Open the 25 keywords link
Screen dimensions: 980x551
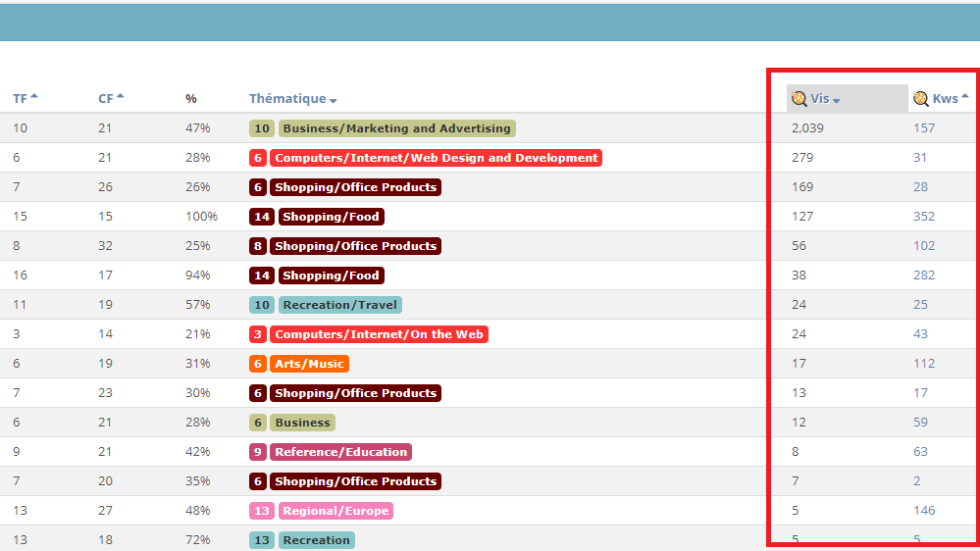[920, 304]
